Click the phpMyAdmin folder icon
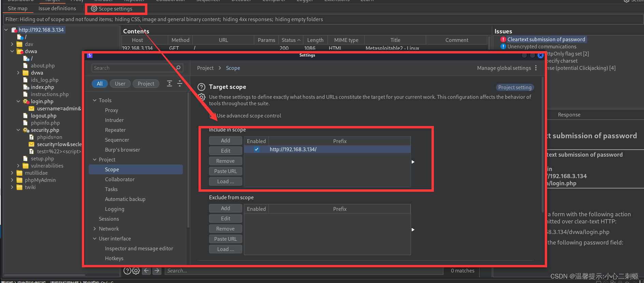644x283 pixels. click(x=19, y=180)
